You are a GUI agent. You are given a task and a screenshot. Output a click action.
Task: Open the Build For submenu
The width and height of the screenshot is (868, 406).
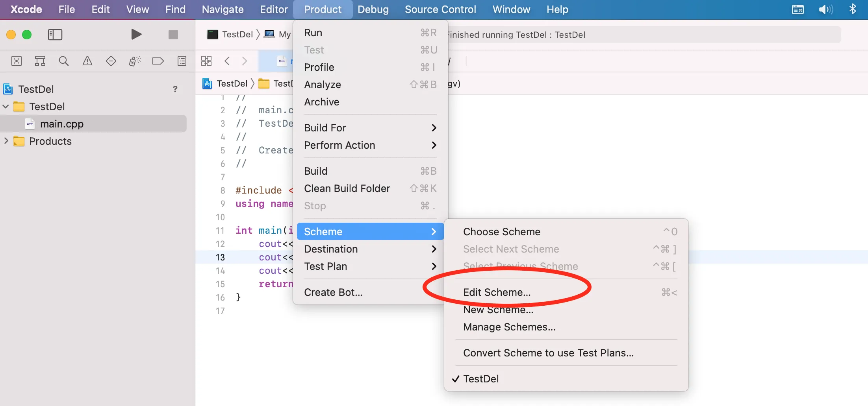370,128
